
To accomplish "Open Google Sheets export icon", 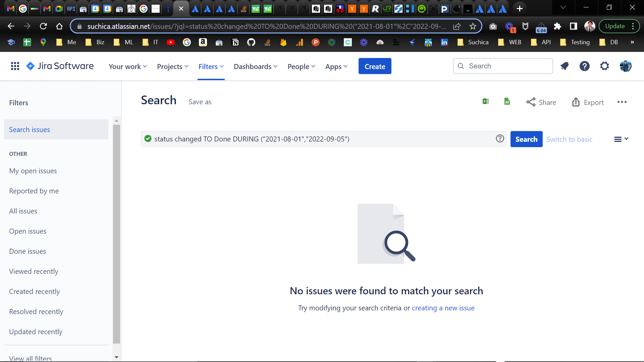I will tap(507, 102).
